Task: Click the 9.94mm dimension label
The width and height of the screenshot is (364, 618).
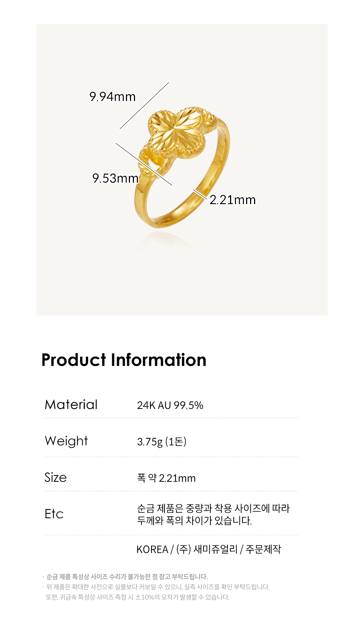Action: (112, 97)
